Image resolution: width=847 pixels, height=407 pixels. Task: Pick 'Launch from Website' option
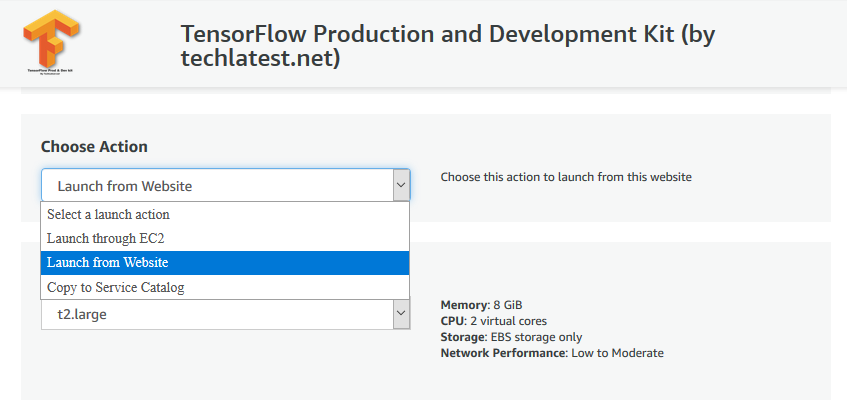(225, 263)
